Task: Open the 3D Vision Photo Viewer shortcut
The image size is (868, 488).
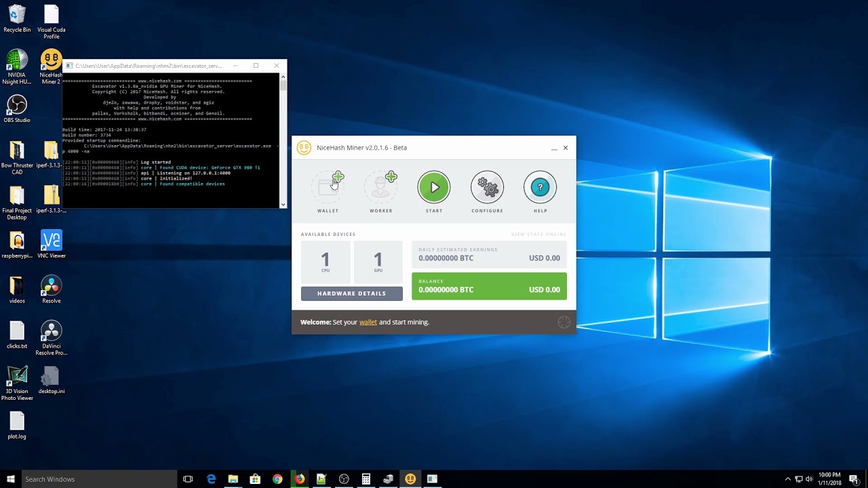Action: click(17, 384)
